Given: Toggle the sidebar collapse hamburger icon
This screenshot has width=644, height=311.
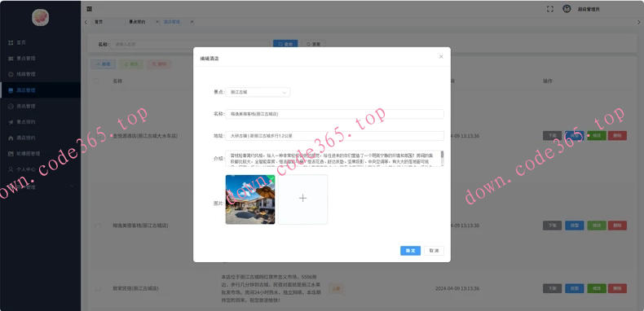Looking at the screenshot, I should pos(89,9).
